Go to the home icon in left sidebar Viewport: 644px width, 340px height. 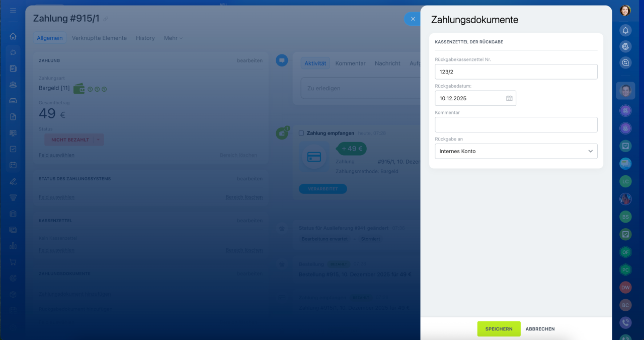point(13,36)
